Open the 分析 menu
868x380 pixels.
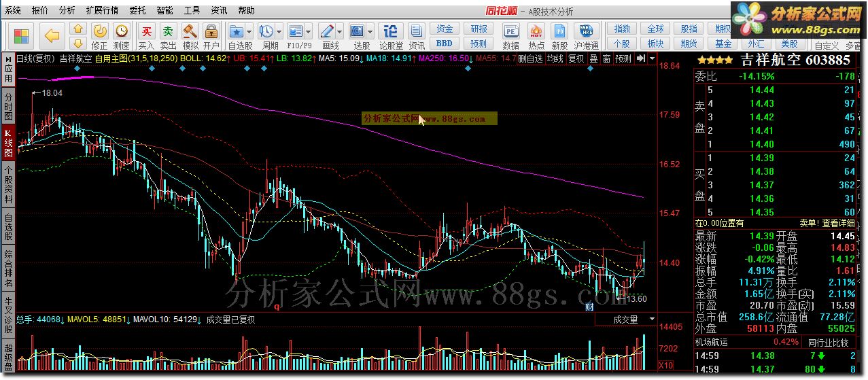coord(67,10)
